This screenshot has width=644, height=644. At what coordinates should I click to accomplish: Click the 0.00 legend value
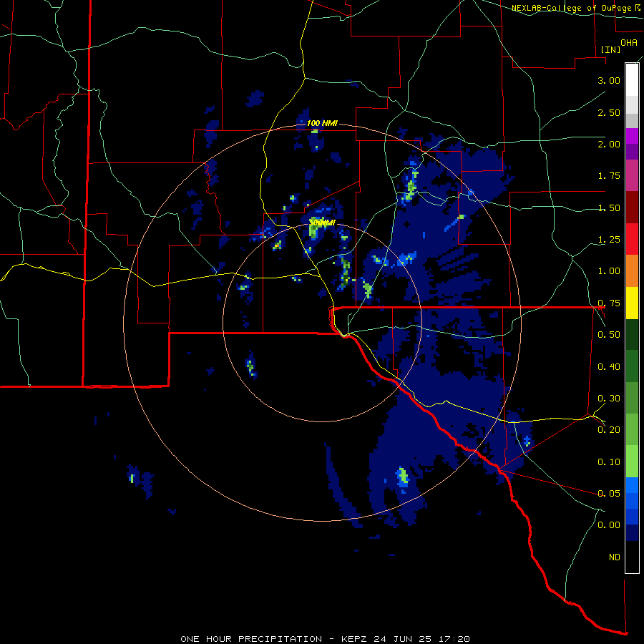(x=609, y=525)
